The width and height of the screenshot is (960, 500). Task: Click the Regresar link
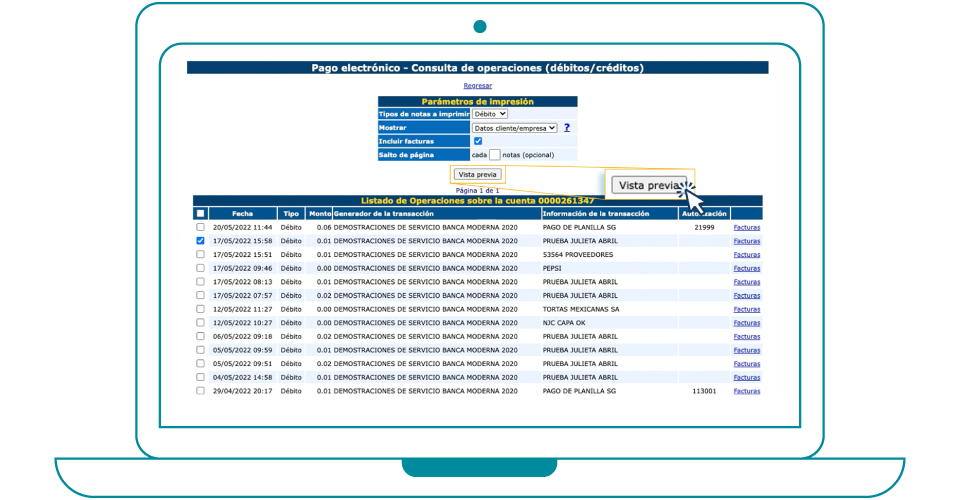[x=478, y=86]
